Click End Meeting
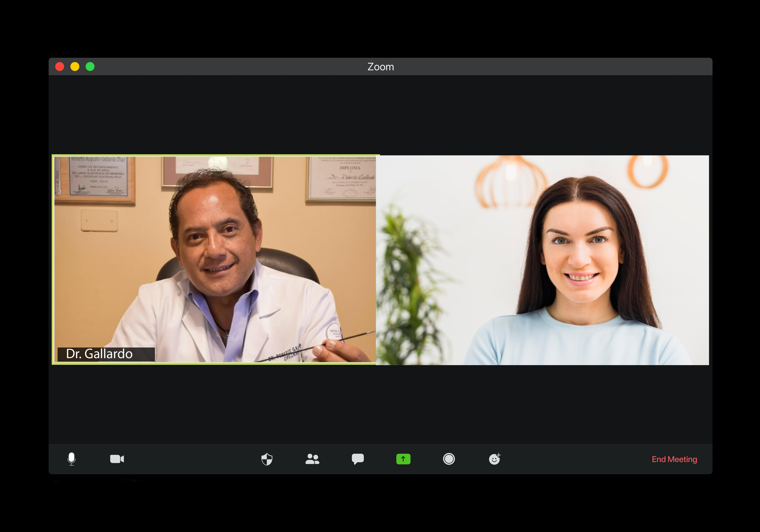 (674, 459)
